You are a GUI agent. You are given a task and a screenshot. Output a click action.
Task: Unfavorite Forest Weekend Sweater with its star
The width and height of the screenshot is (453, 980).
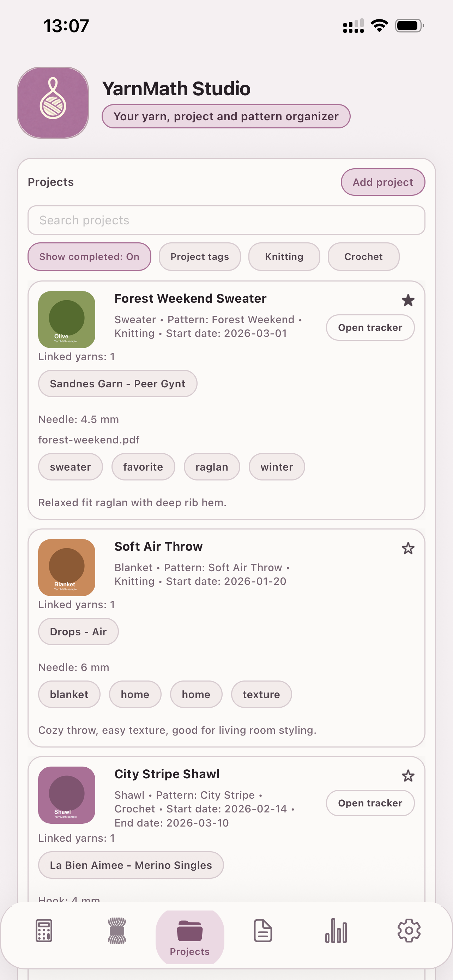408,301
